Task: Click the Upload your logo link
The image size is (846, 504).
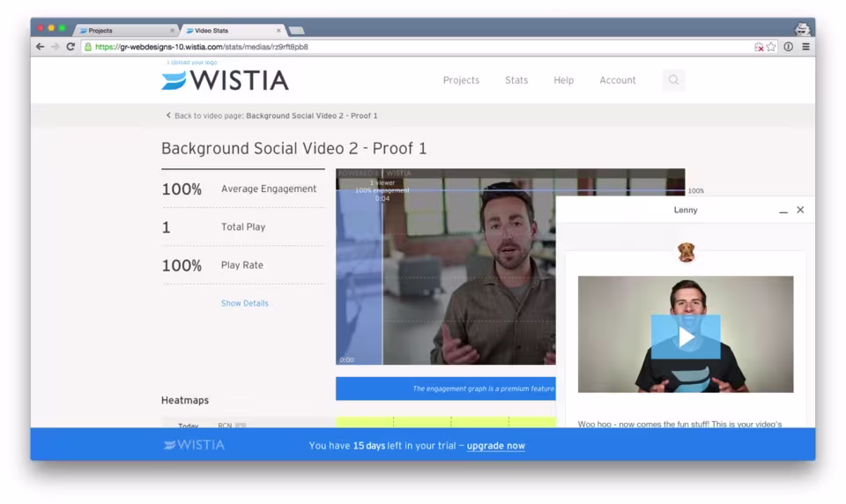Action: tap(192, 63)
